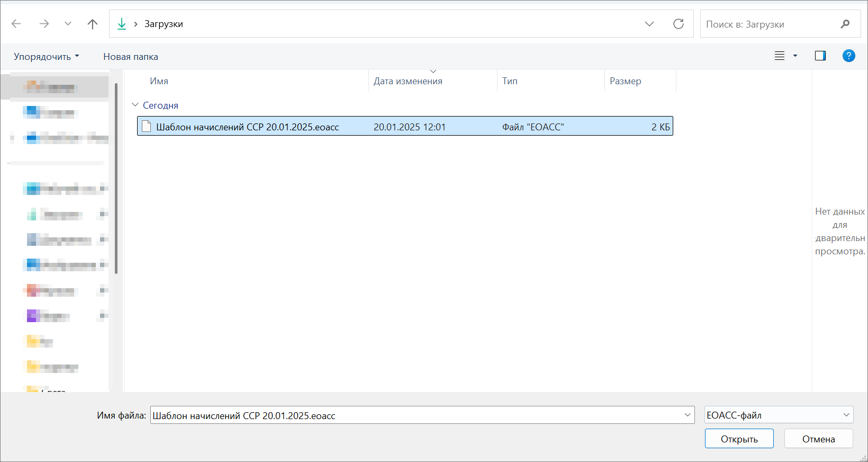Image resolution: width=868 pixels, height=462 pixels.
Task: Refresh the Загрузки folder view
Action: [x=678, y=24]
